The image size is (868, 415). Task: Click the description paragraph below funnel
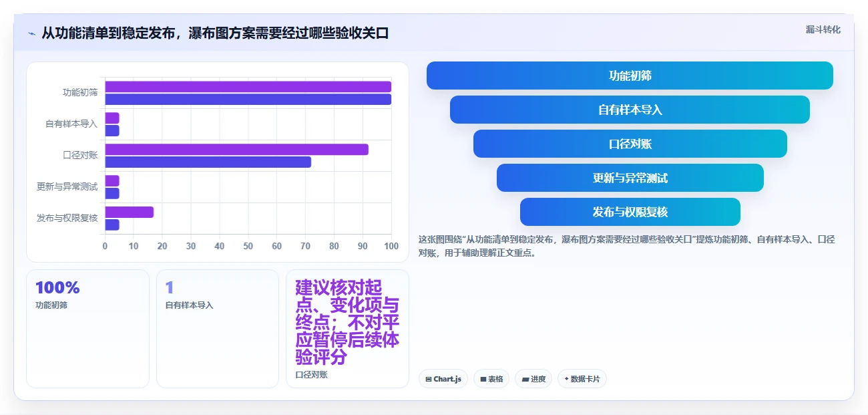(x=626, y=246)
